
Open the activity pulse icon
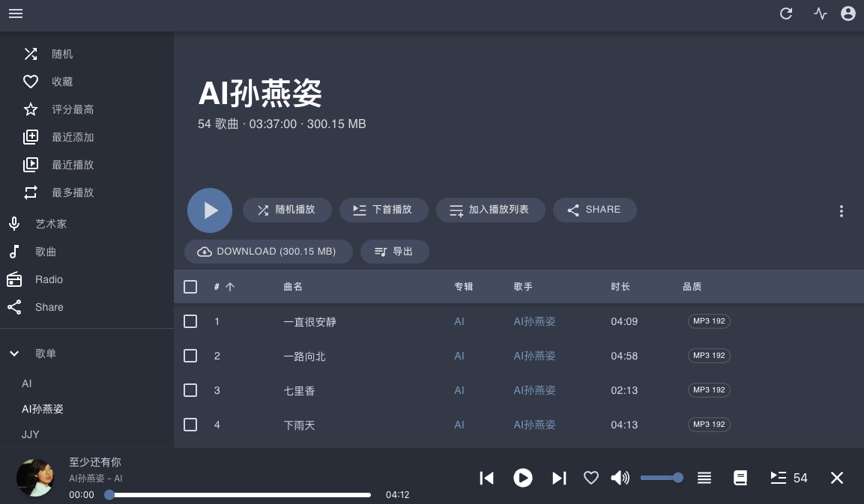820,13
